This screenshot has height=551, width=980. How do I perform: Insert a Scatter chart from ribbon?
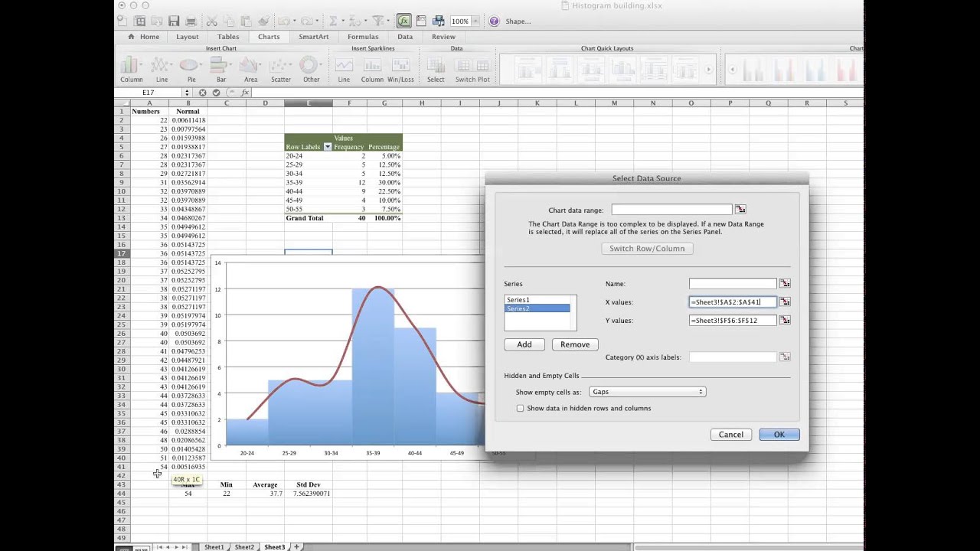pyautogui.click(x=280, y=70)
